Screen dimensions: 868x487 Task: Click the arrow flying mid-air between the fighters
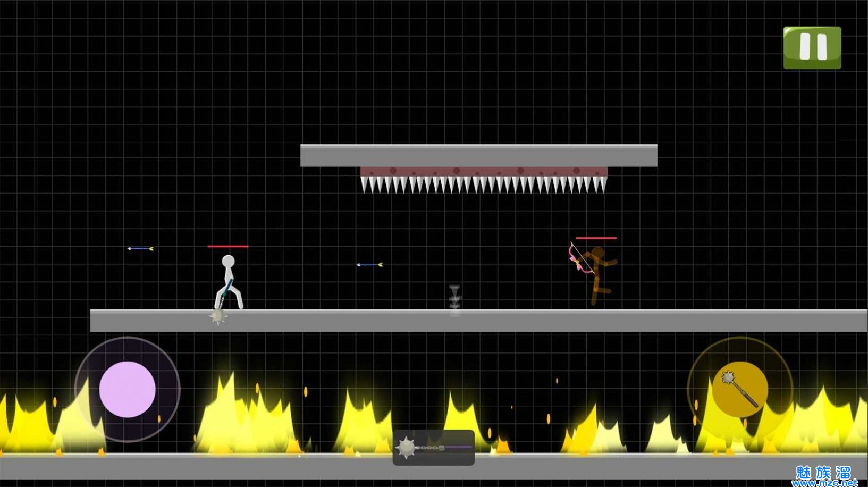click(369, 264)
